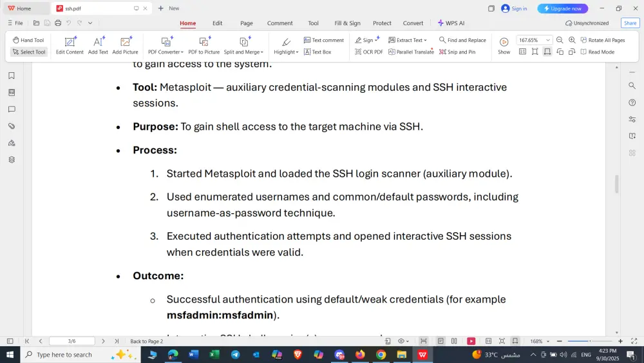This screenshot has width=644, height=363.
Task: Open PDF to Picture converter
Action: 204,46
